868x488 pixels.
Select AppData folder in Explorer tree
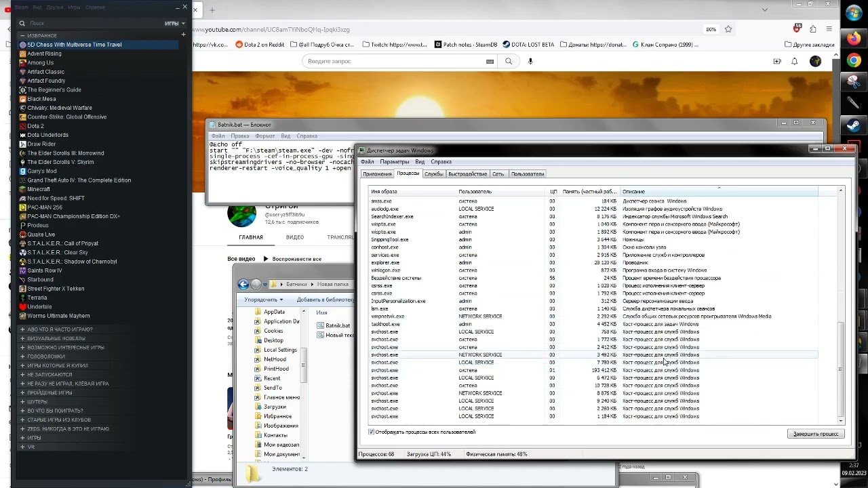pyautogui.click(x=274, y=312)
